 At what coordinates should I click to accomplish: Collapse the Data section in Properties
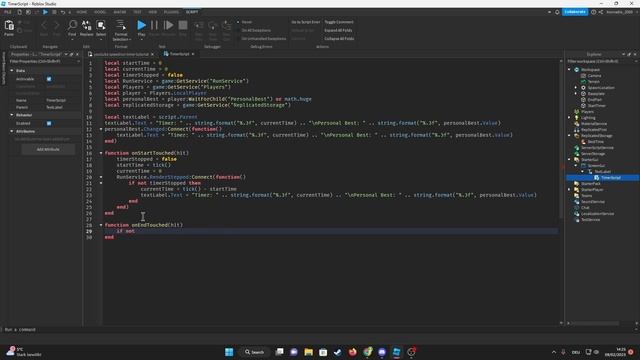pos(12,71)
